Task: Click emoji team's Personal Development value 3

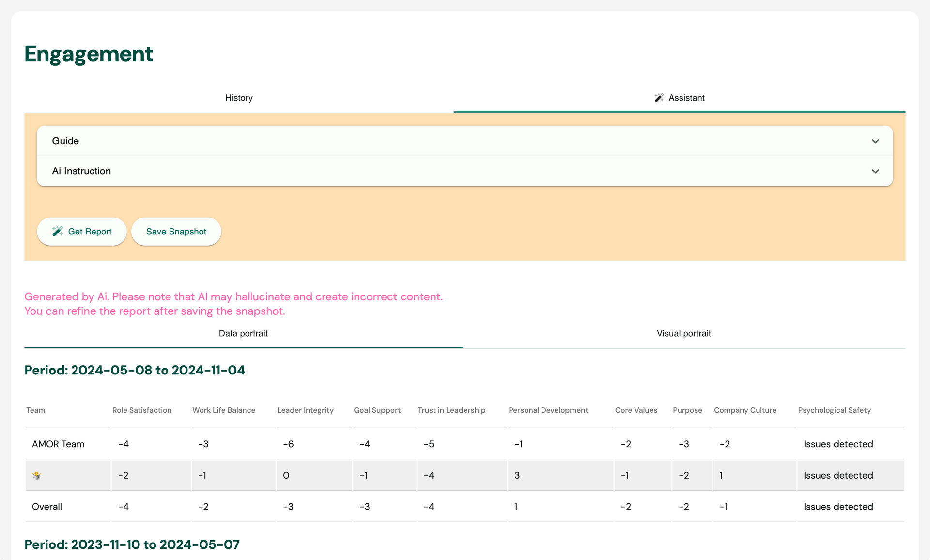Action: [x=517, y=476]
